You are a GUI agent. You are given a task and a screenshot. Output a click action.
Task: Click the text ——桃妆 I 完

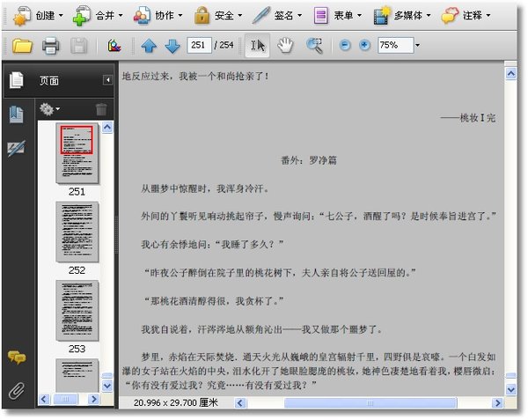pos(468,118)
